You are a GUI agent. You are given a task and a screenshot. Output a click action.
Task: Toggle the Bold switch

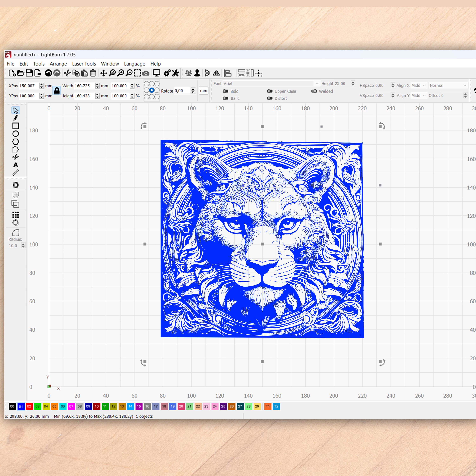click(226, 91)
